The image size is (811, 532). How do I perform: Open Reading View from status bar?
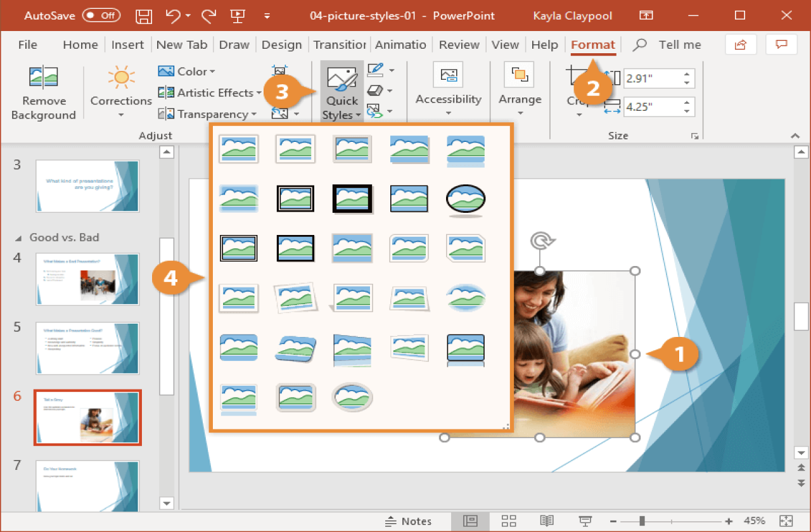[547, 521]
